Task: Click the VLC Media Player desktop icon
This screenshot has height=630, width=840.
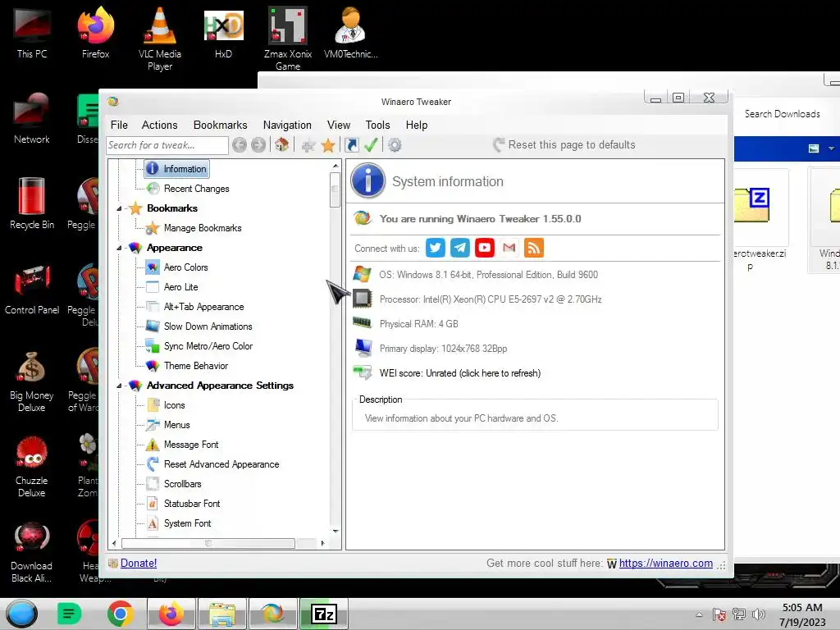Action: 160,39
